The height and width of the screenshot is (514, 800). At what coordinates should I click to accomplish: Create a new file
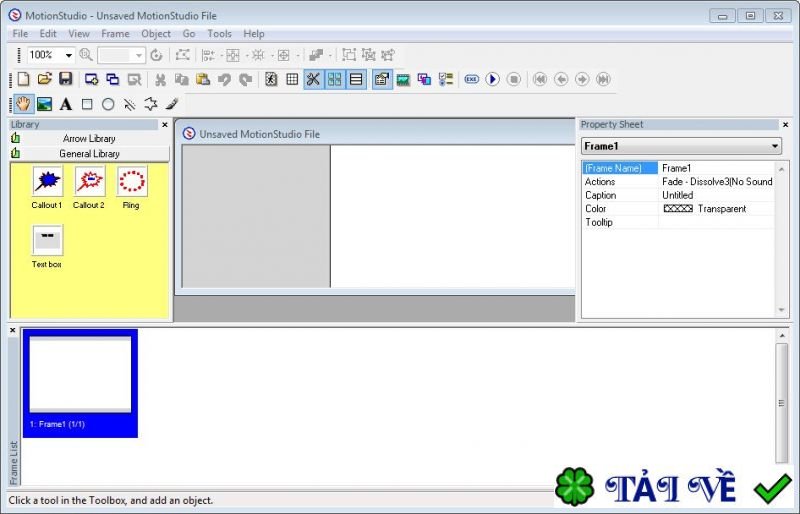click(23, 79)
